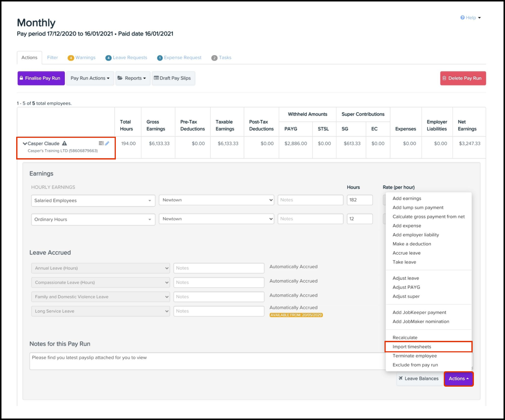Click the blue pencil edit icon
Image resolution: width=505 pixels, height=420 pixels.
point(107,143)
